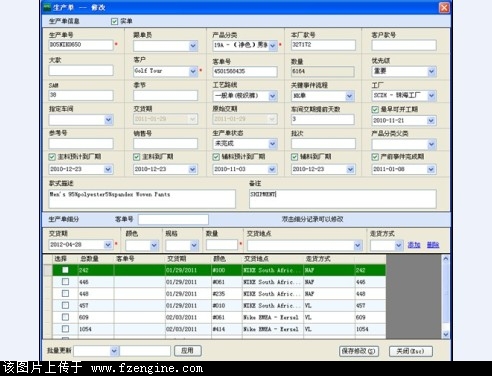
Task: Open the 产品分类 dropdown
Action: tap(273, 45)
